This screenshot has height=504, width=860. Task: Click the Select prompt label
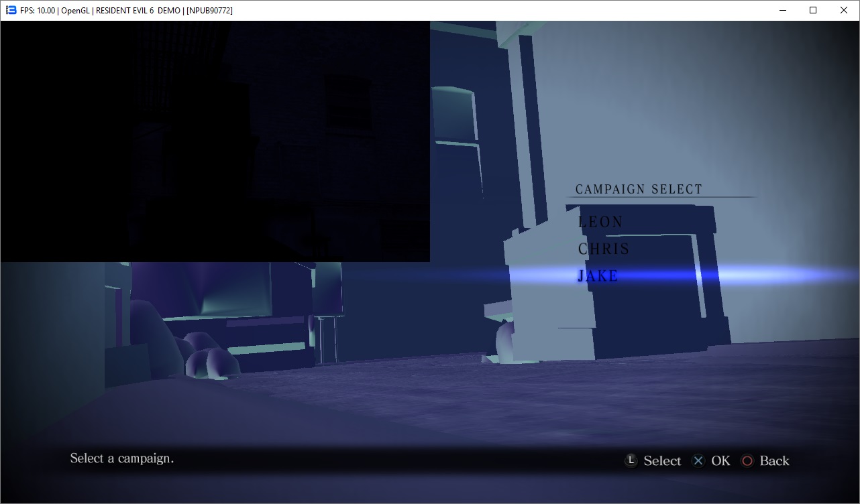(662, 460)
